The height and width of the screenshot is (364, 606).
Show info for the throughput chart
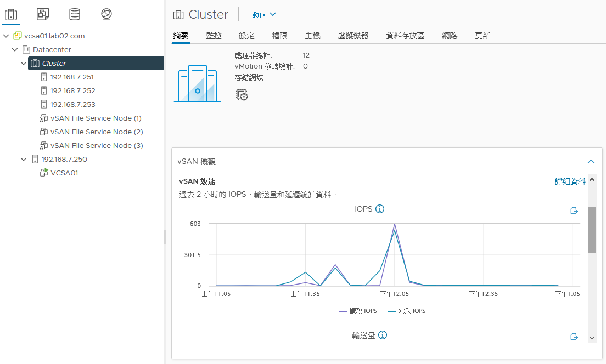(383, 335)
